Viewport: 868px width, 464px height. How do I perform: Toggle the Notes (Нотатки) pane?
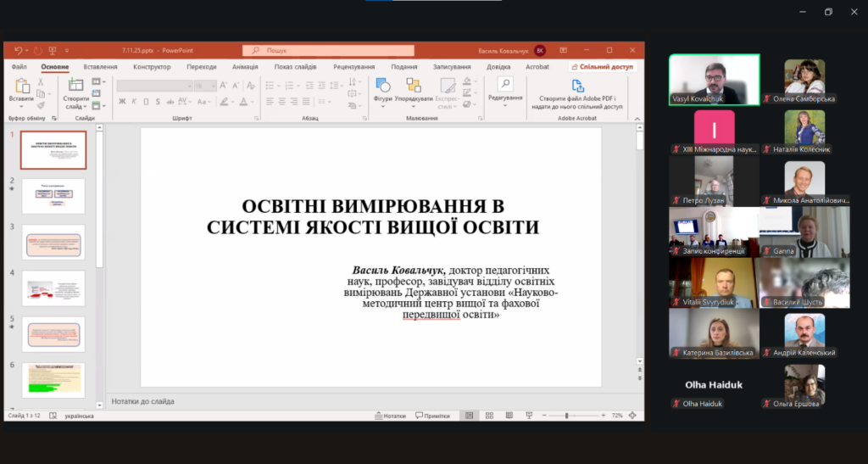(x=389, y=416)
